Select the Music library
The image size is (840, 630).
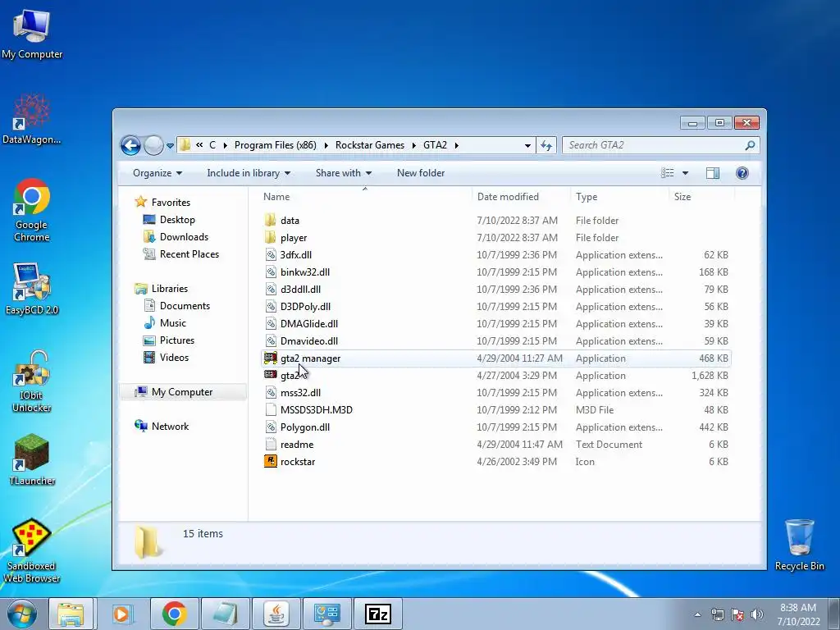(x=172, y=322)
